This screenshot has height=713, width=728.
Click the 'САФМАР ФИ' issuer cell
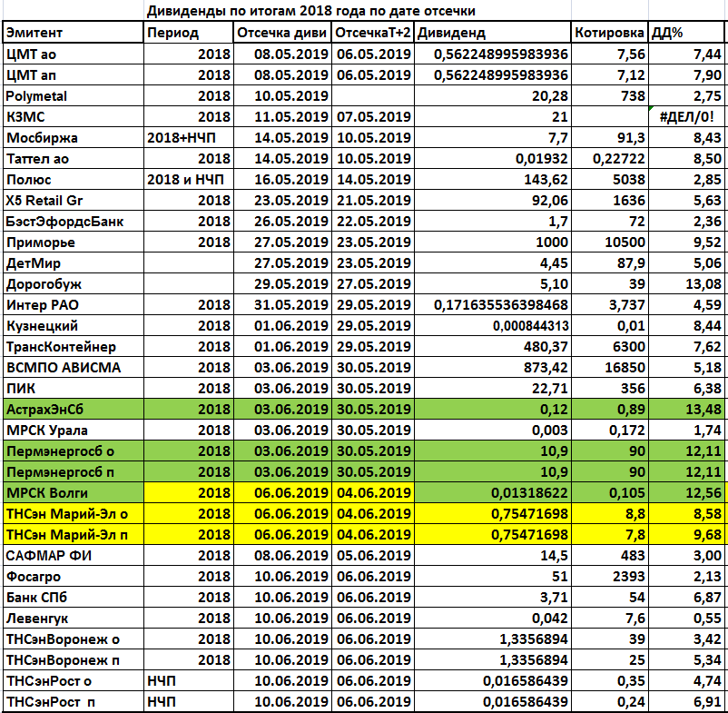point(74,556)
